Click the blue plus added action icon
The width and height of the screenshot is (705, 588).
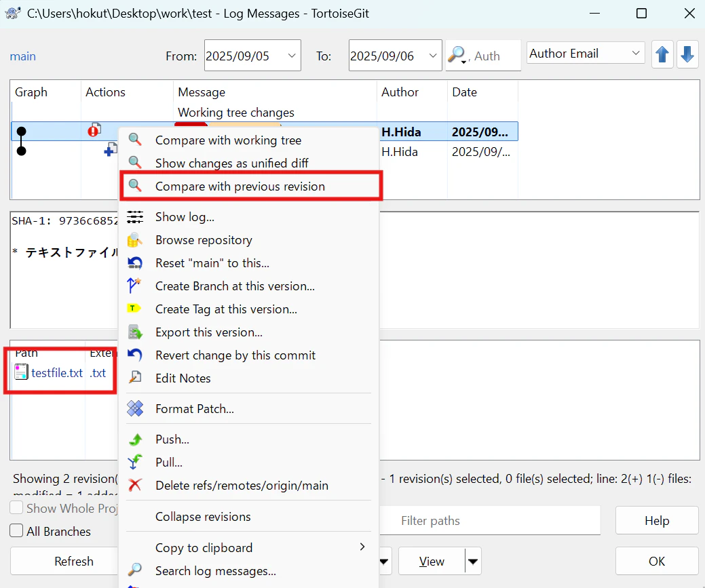pyautogui.click(x=111, y=149)
